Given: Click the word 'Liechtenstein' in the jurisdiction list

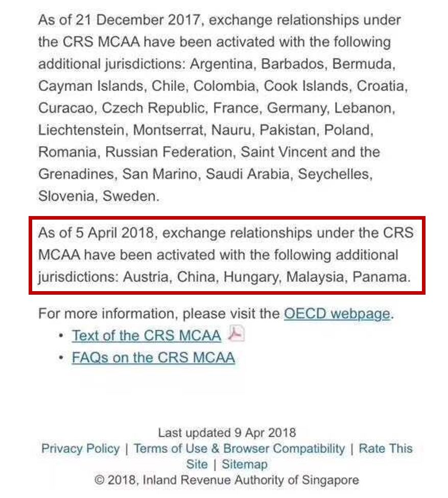Looking at the screenshot, I should [82, 130].
